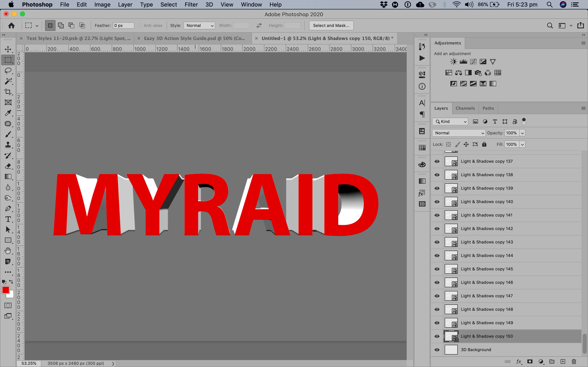Click the Feather input field

124,25
